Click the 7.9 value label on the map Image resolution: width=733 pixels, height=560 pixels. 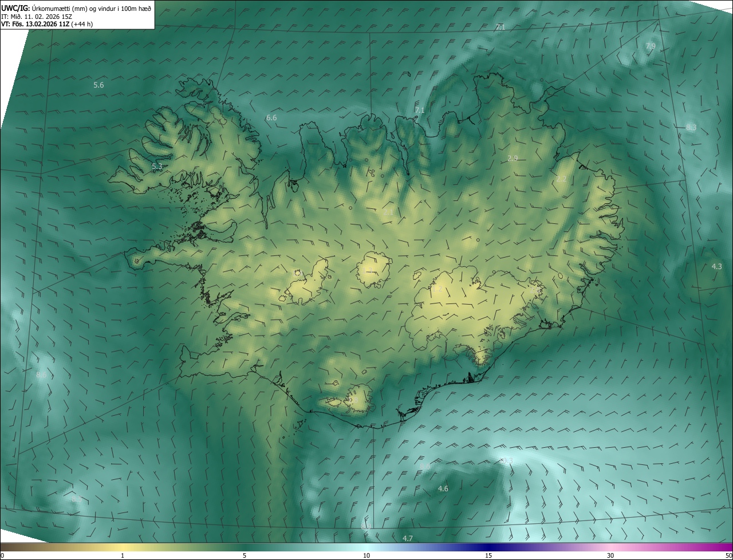(651, 46)
